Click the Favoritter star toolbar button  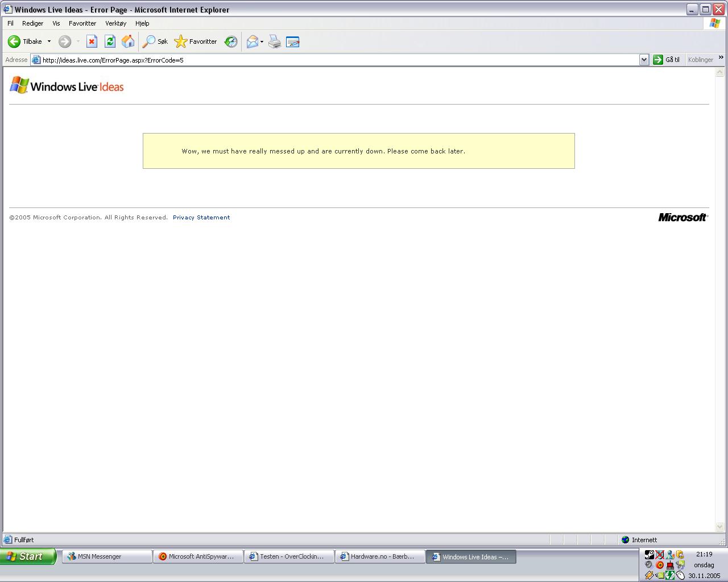[x=196, y=41]
